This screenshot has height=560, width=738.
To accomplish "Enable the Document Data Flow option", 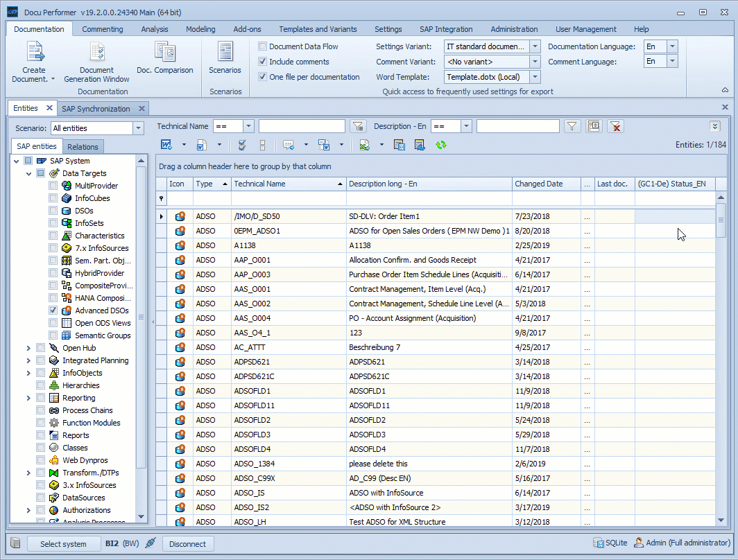I will (x=261, y=46).
